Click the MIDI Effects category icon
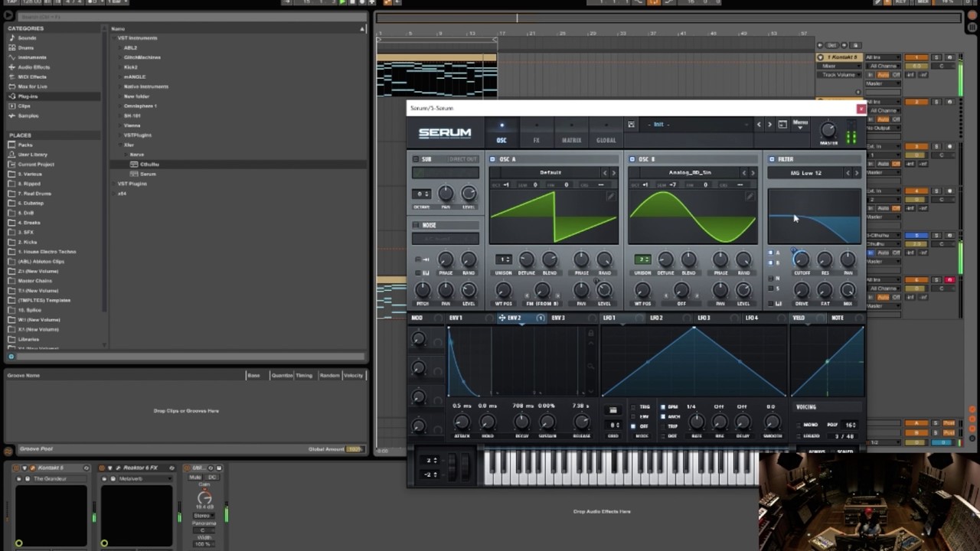This screenshot has height=551, width=980. point(11,77)
